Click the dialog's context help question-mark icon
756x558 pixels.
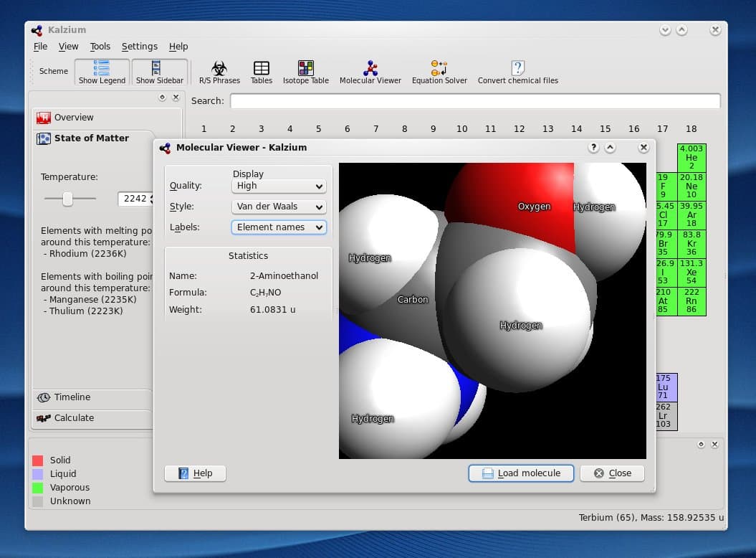pyautogui.click(x=593, y=147)
